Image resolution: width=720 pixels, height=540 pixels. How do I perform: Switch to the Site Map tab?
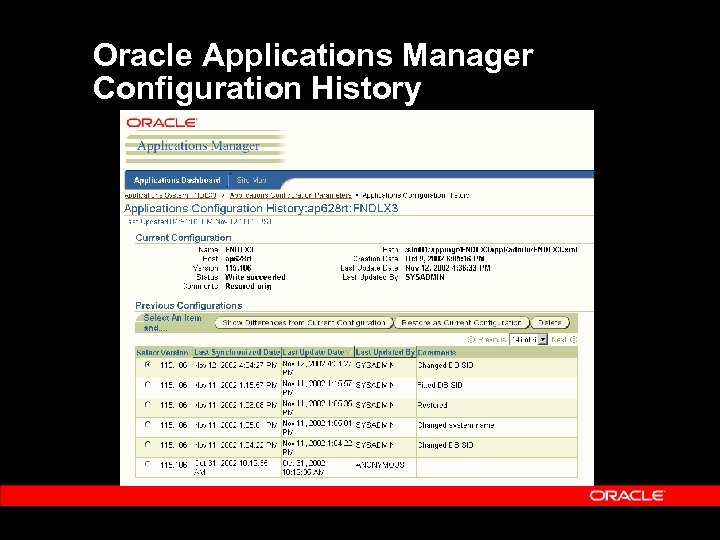pyautogui.click(x=251, y=180)
